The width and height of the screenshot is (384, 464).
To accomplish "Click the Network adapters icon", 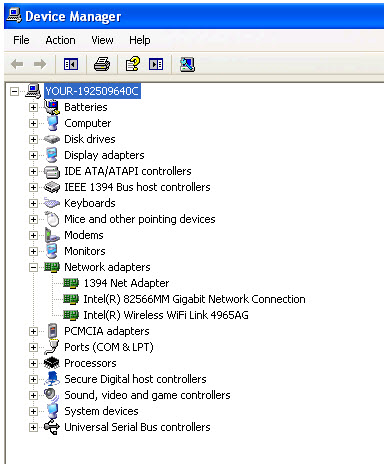I will [x=52, y=267].
